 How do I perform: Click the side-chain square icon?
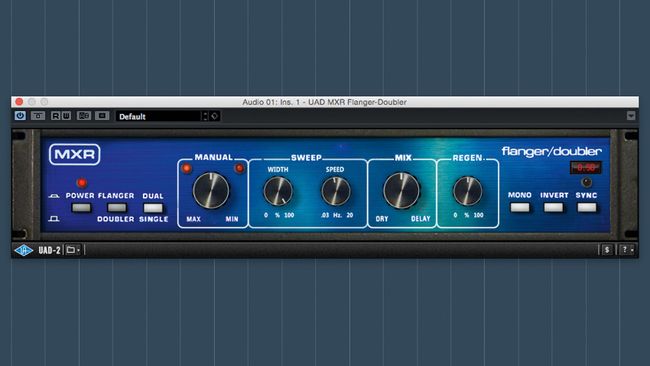tap(102, 116)
